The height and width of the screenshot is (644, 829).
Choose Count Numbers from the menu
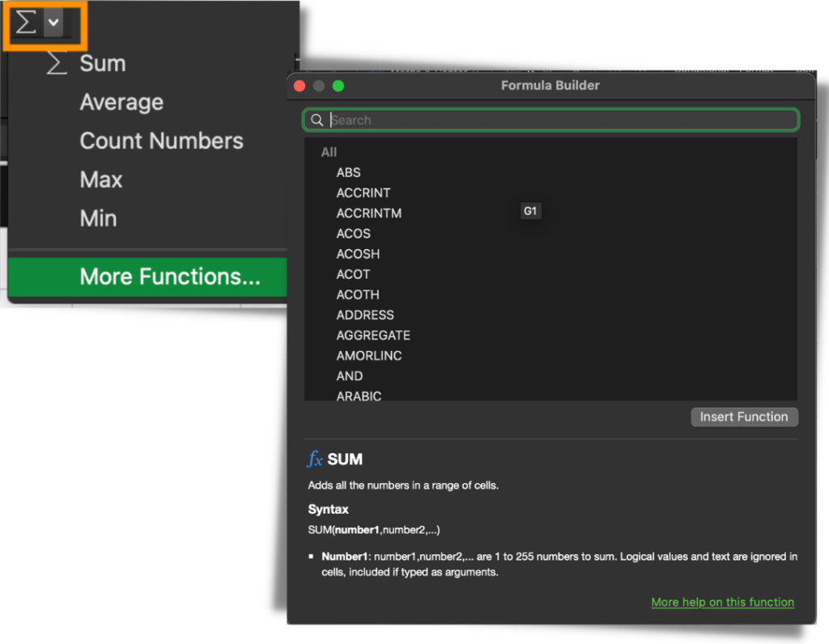click(161, 141)
